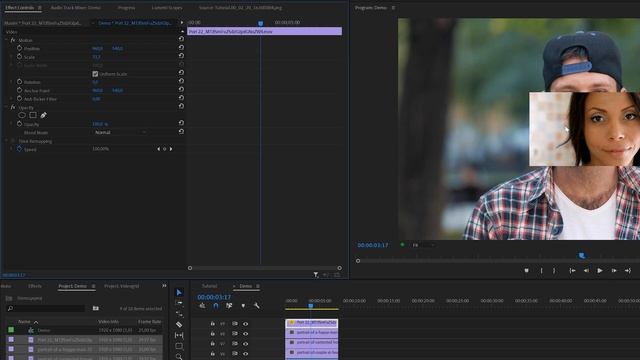Open Effect Controls panel menu
Image resolution: width=640 pixels, height=360 pixels.
point(40,8)
